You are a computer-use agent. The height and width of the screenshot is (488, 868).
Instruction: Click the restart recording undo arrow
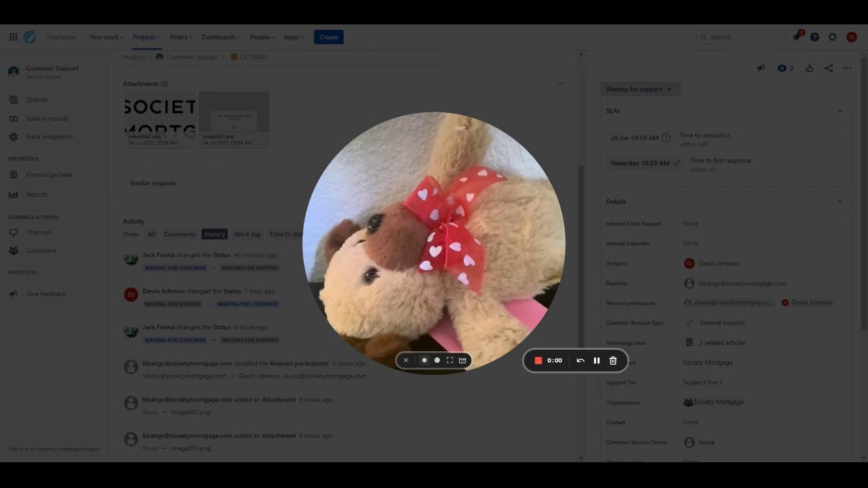tap(580, 361)
